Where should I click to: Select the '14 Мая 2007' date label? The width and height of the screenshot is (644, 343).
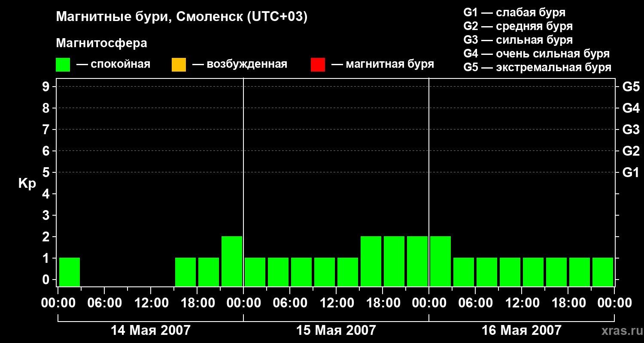[150, 331]
